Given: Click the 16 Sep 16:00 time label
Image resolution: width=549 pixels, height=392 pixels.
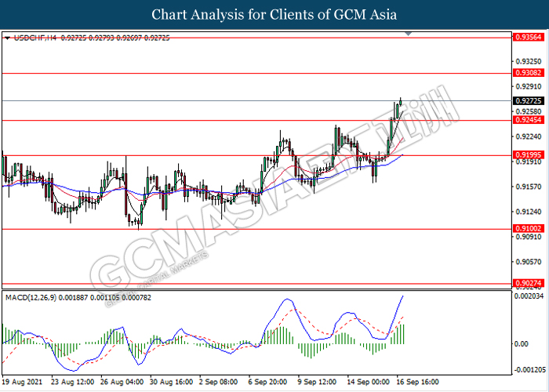Looking at the screenshot, I should [x=416, y=382].
